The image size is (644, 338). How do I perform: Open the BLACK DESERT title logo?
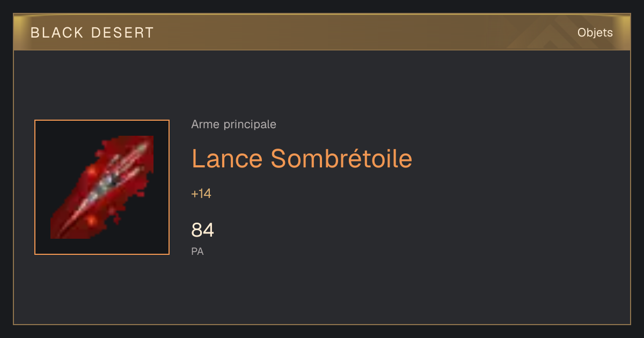tap(92, 33)
